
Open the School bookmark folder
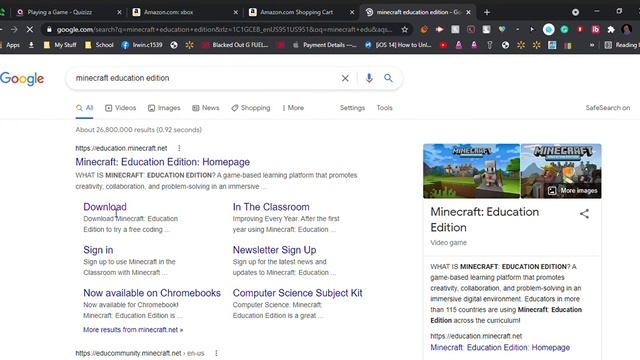pyautogui.click(x=99, y=45)
